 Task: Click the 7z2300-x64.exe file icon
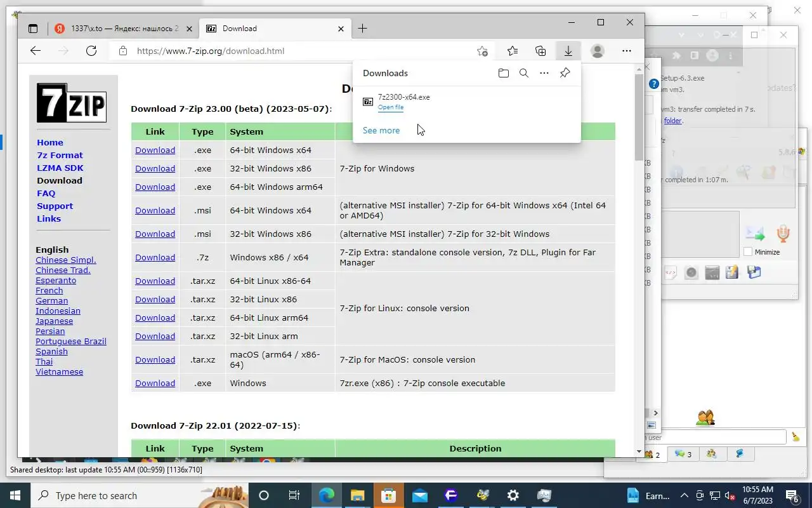[368, 102]
